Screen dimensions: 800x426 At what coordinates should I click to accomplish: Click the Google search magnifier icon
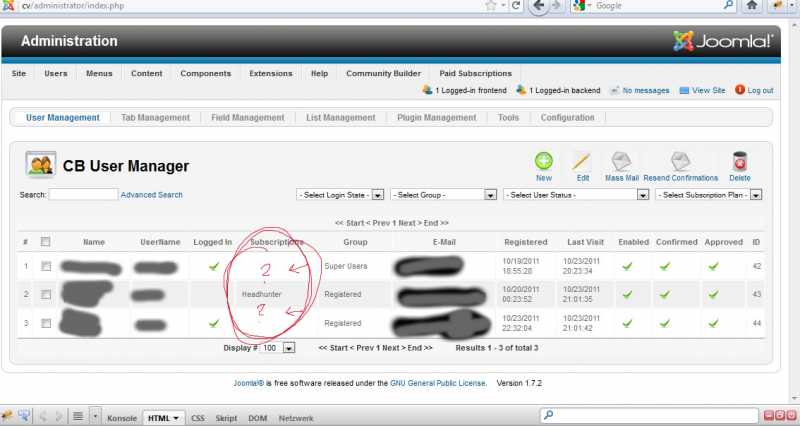[x=729, y=6]
